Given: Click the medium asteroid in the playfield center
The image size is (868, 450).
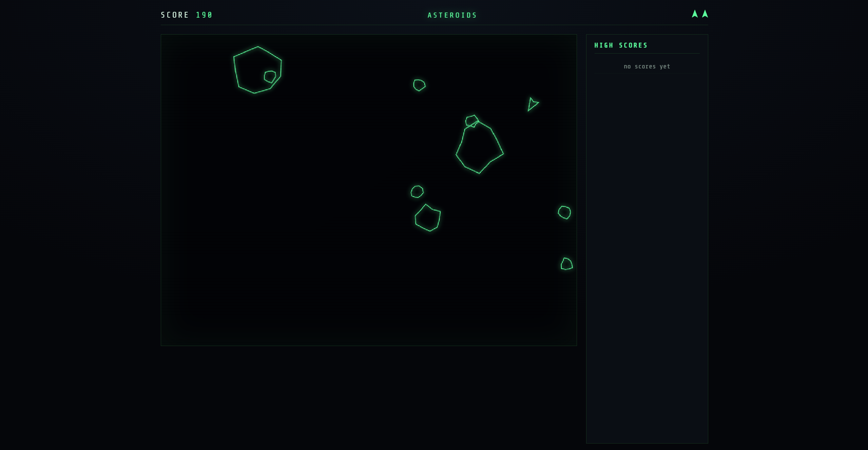Looking at the screenshot, I should [428, 218].
